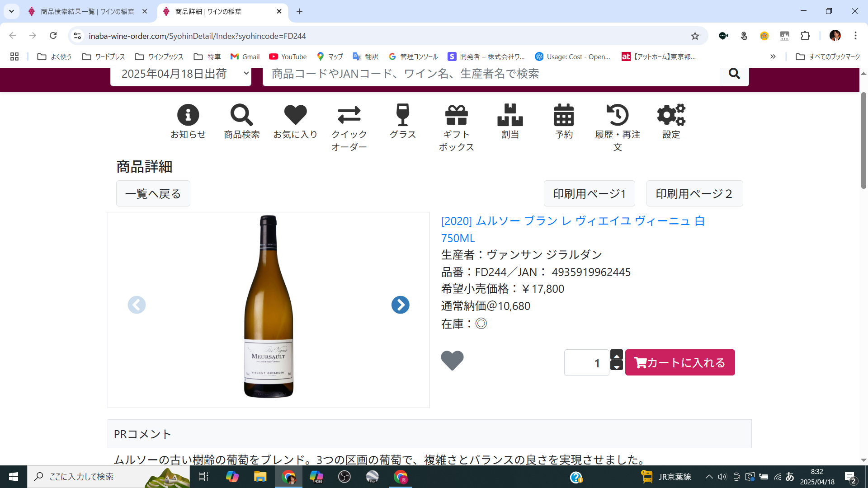Open クイックオーダー arrows icon
The width and height of the screenshot is (868, 488).
[x=349, y=115]
